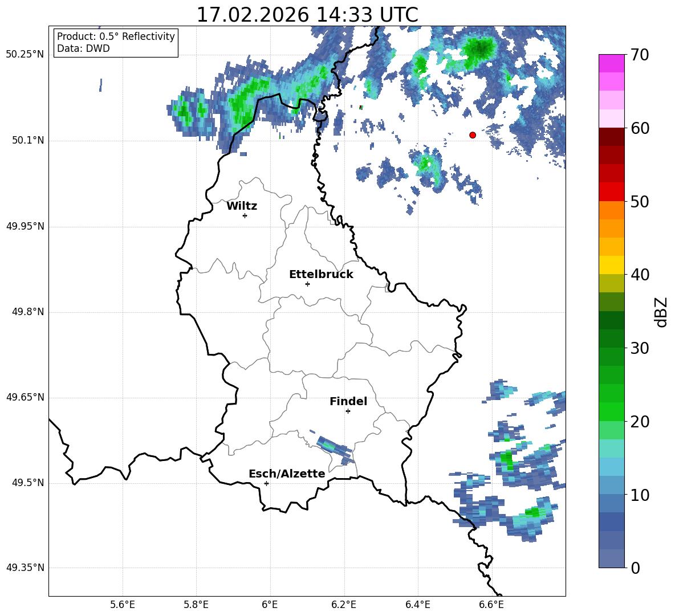Screen dimensions: 675x616
Task: Click the dBZ colorbar axis label
Action: (x=662, y=312)
